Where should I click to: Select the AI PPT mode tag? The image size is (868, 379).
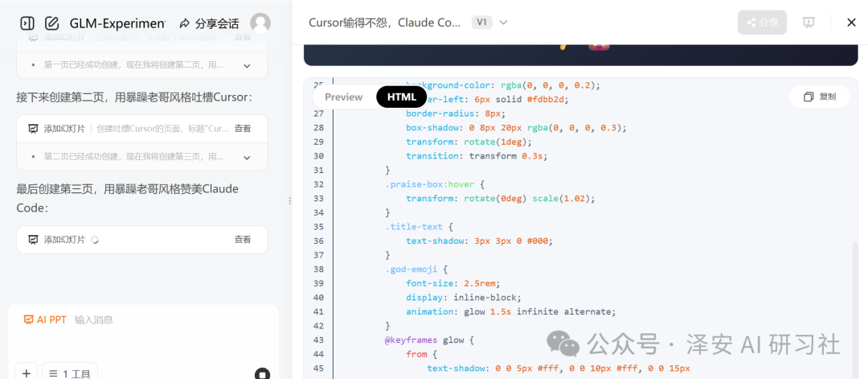pos(45,319)
